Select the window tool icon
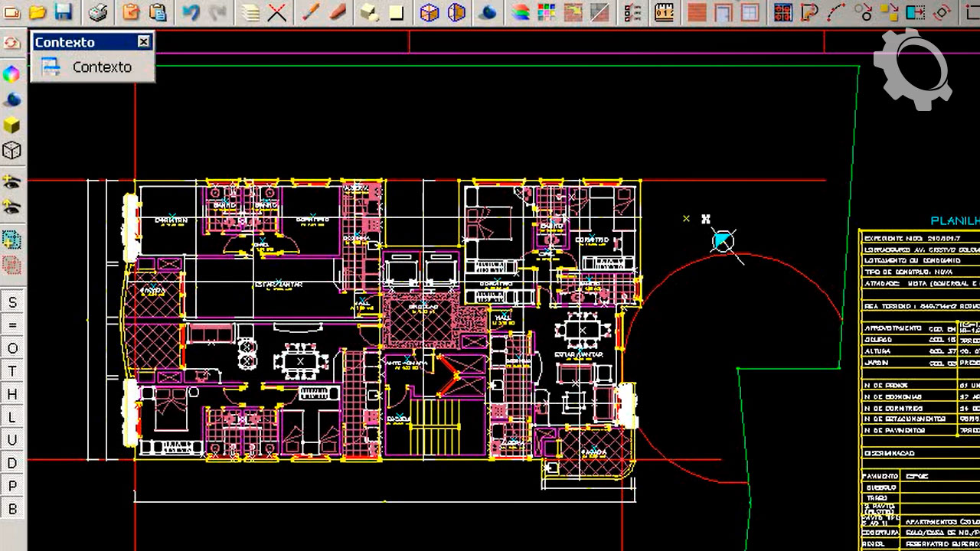Viewport: 980px width, 551px height. coord(750,12)
